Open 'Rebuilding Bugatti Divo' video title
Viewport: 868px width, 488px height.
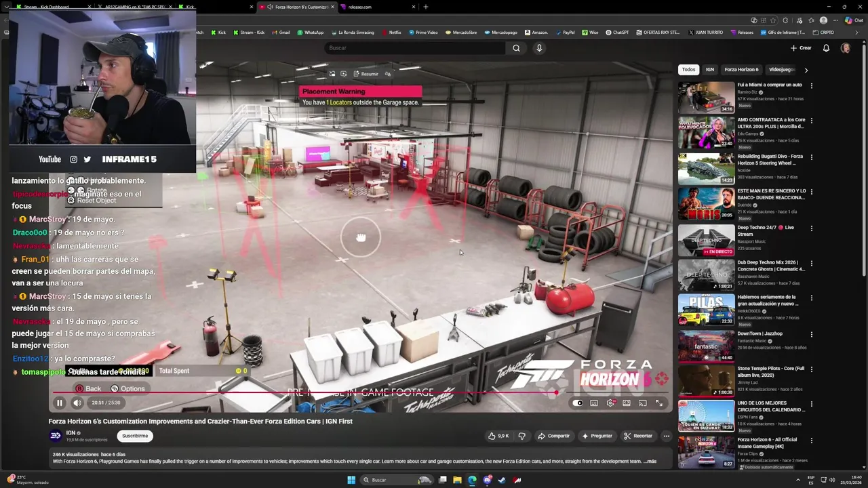770,160
